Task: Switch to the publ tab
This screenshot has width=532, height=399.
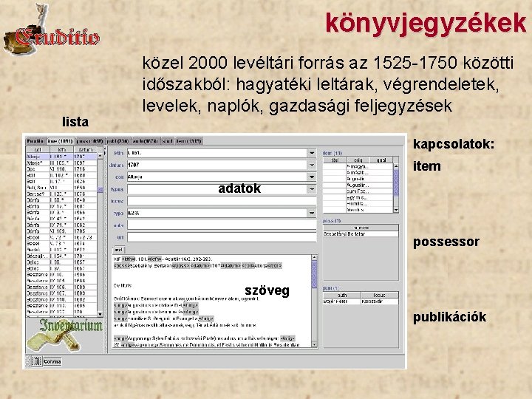Action: [117, 141]
